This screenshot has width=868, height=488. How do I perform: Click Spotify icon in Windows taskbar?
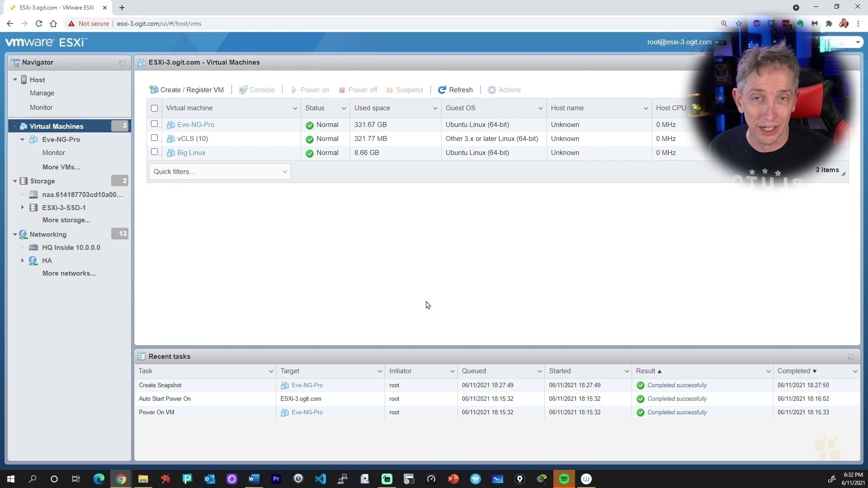click(x=563, y=479)
